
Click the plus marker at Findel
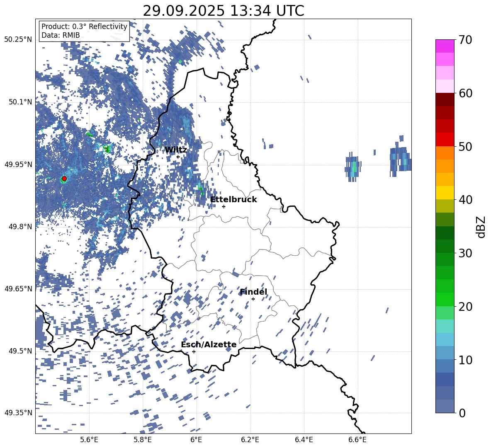click(253, 299)
